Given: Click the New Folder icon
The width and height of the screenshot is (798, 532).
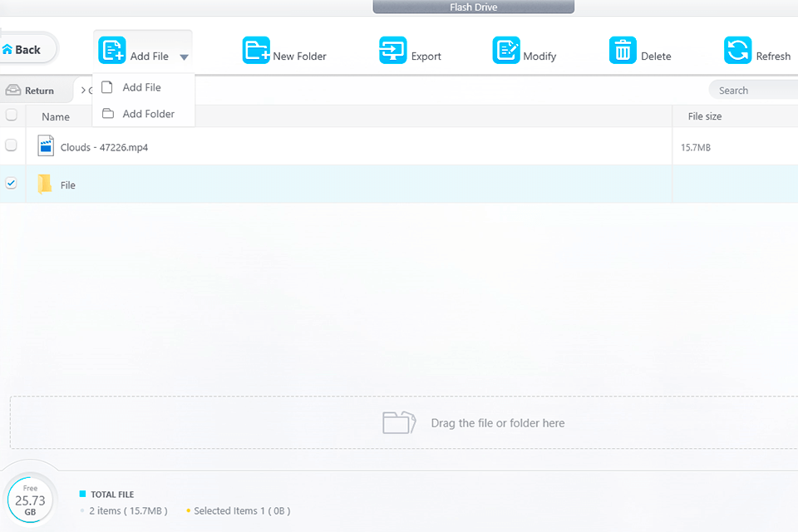Looking at the screenshot, I should tap(256, 51).
